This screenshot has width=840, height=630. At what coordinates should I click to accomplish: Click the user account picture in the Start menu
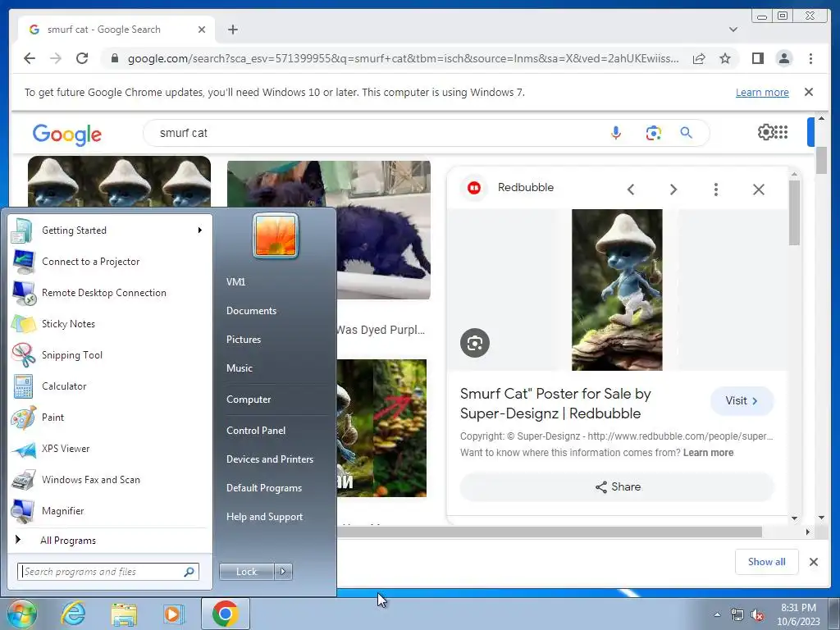pos(276,235)
